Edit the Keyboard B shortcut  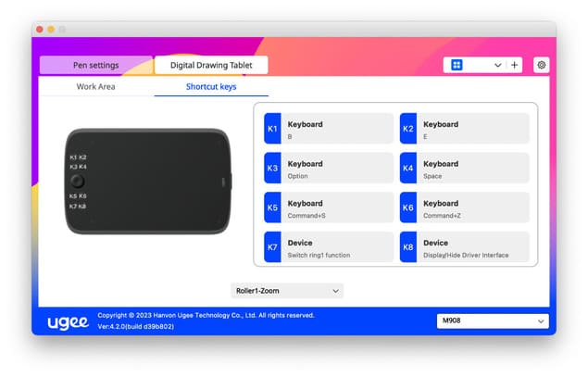329,129
